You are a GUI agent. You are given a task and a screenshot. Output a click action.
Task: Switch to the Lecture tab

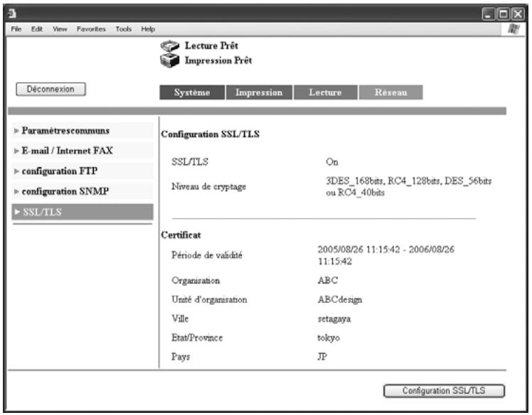tap(325, 92)
